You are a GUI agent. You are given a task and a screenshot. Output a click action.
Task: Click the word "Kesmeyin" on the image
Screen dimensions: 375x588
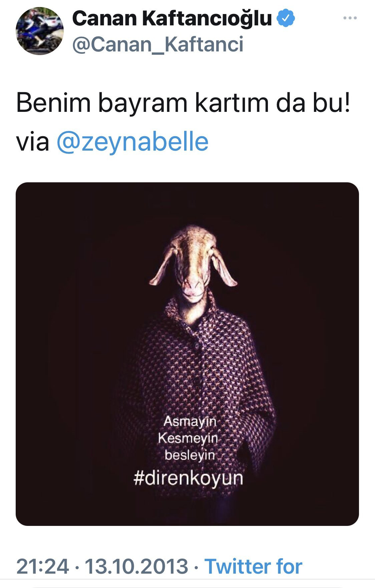point(188,438)
